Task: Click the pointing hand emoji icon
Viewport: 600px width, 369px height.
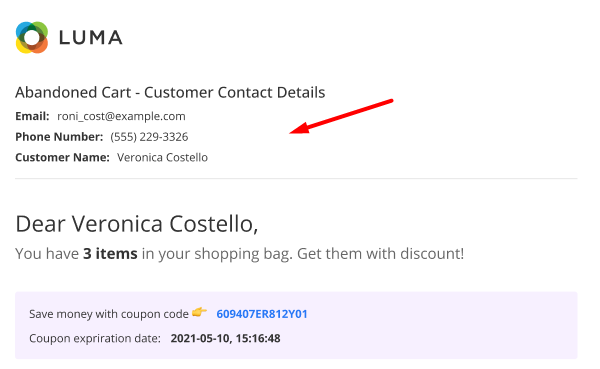Action: (199, 312)
